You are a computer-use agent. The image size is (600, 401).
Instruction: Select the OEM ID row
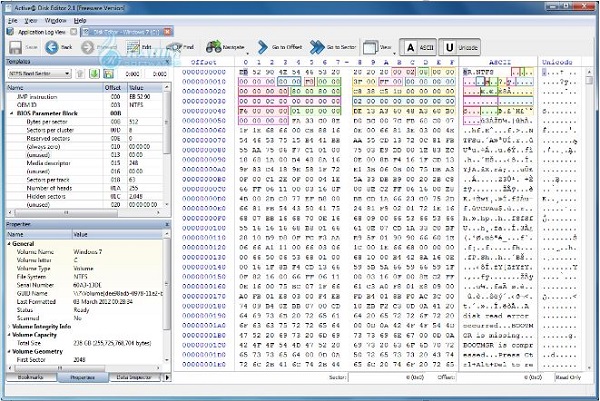84,105
